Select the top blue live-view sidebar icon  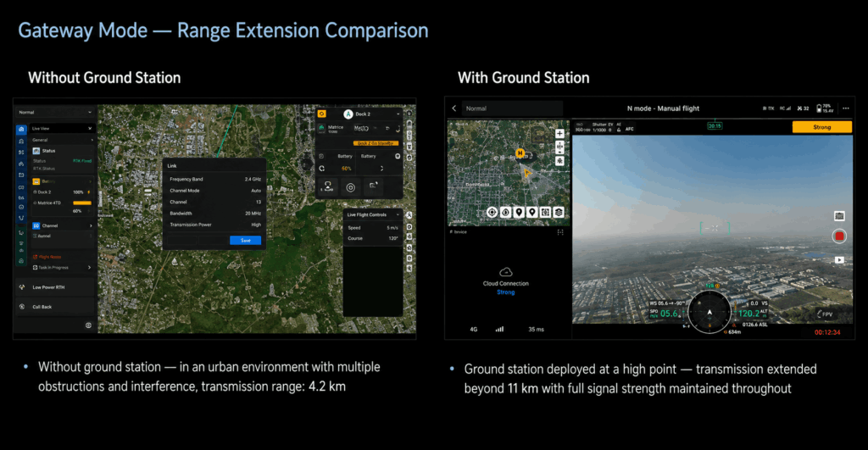coord(21,129)
